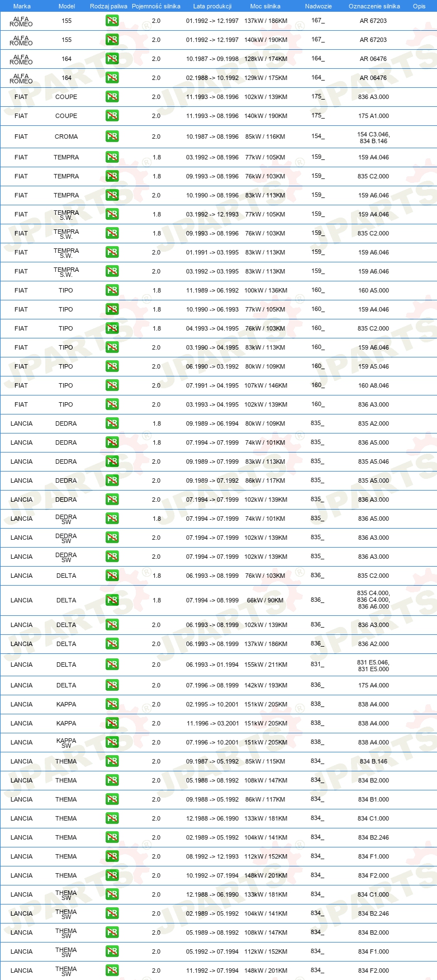Select the CROMA model cell
The image size is (437, 980).
(66, 136)
